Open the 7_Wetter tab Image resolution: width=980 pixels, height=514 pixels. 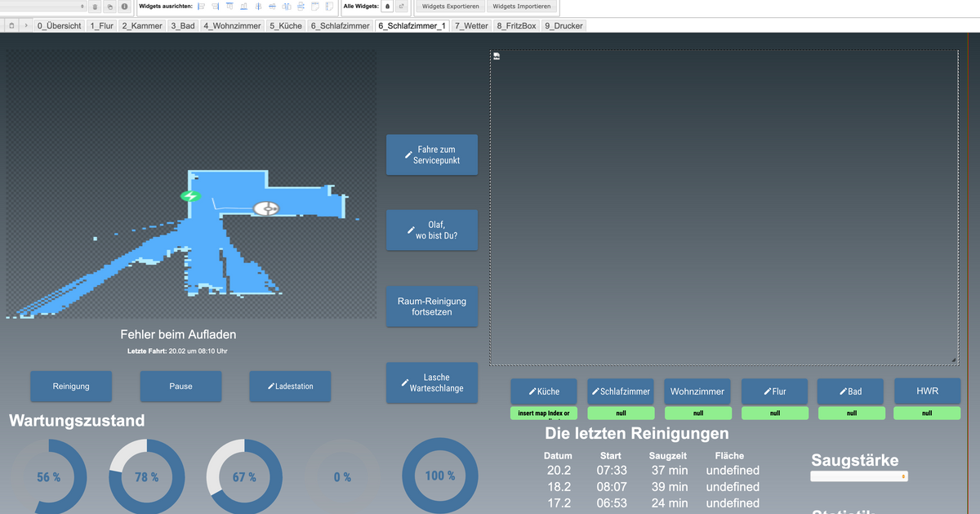471,26
